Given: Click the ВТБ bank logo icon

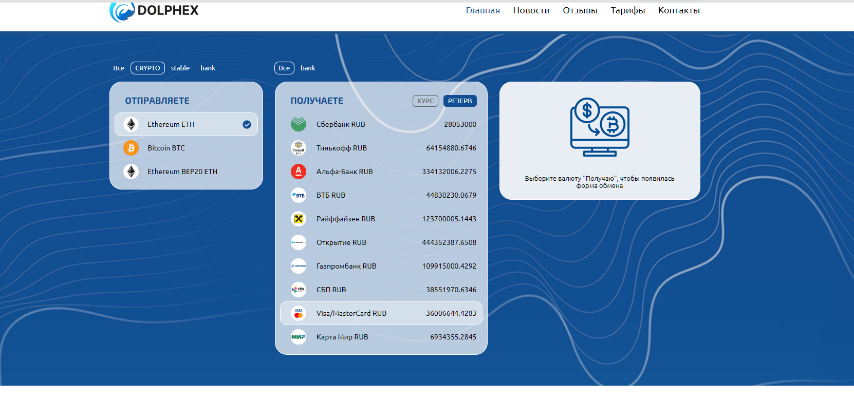Looking at the screenshot, I should coord(298,195).
